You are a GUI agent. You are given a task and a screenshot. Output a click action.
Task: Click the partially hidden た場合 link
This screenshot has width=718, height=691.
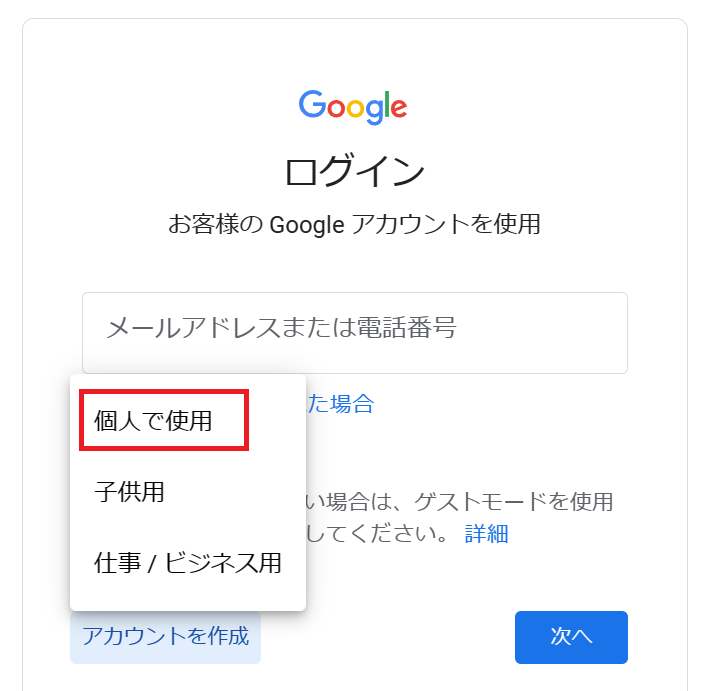pos(340,403)
